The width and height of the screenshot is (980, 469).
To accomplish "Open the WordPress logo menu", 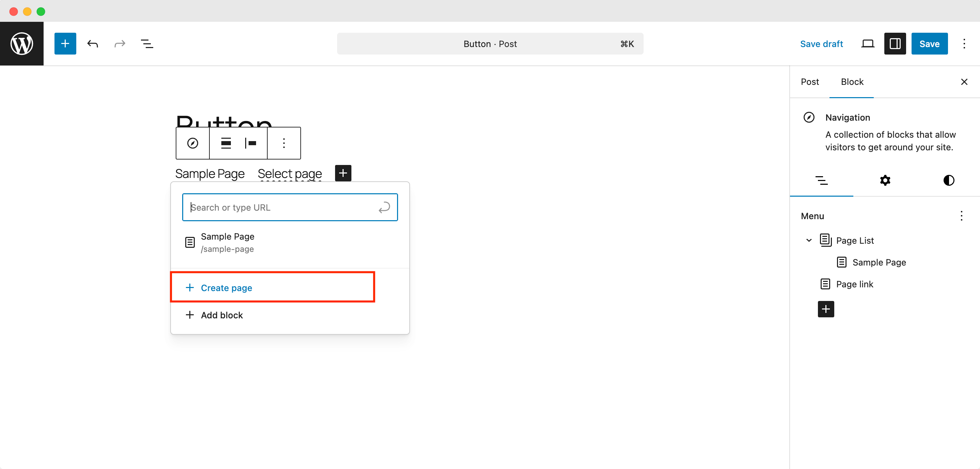I will 22,44.
